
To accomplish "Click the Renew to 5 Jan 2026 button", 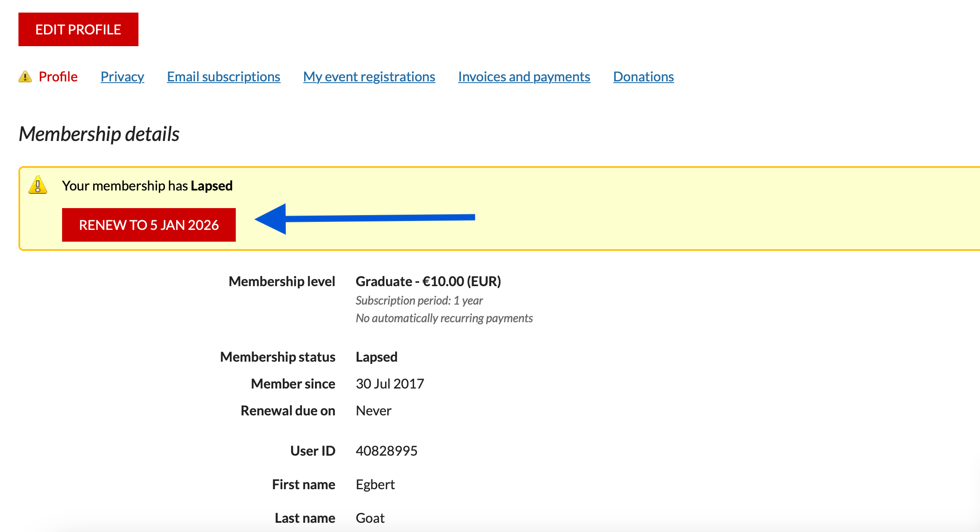I will pyautogui.click(x=149, y=225).
